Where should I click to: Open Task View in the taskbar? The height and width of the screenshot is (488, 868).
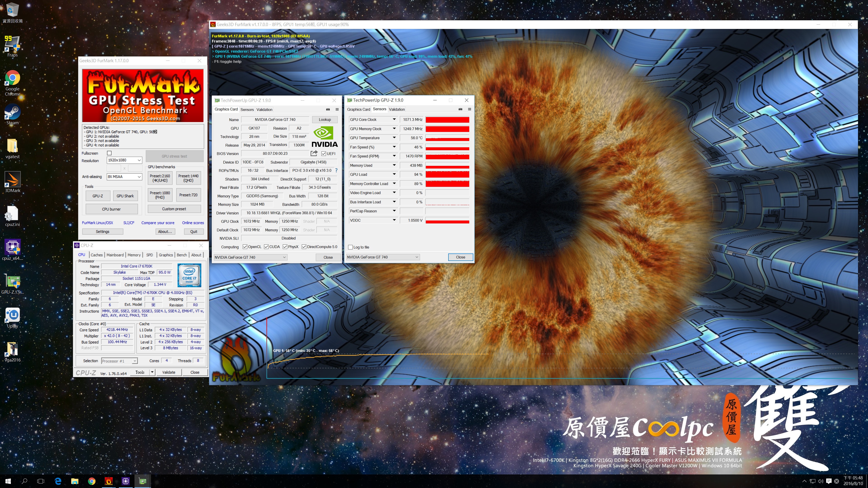(x=41, y=481)
